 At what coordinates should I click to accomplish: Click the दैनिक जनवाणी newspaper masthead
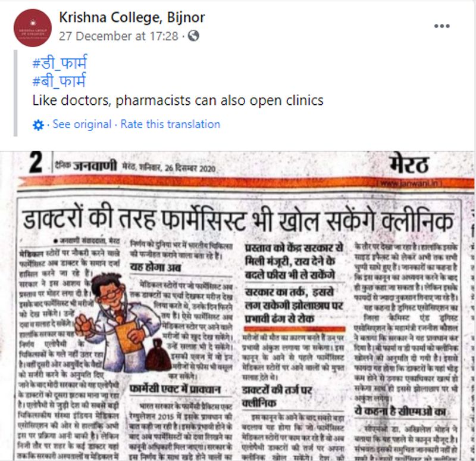coord(86,166)
